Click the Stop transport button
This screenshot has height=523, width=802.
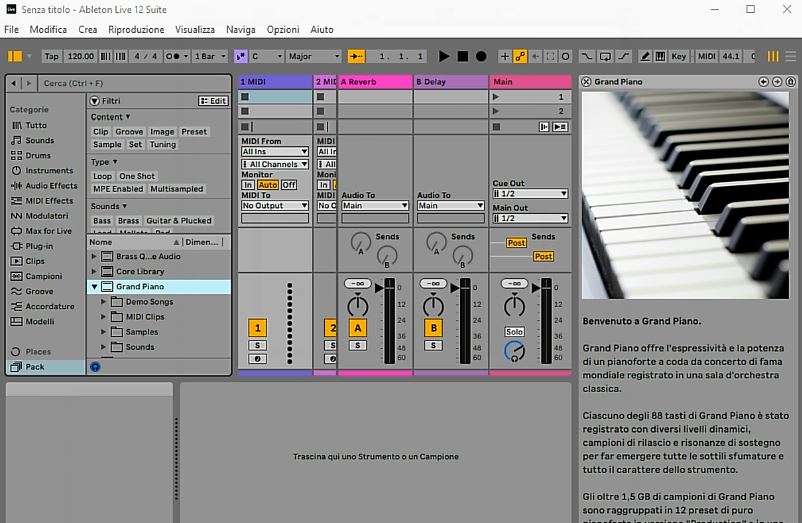coord(463,57)
